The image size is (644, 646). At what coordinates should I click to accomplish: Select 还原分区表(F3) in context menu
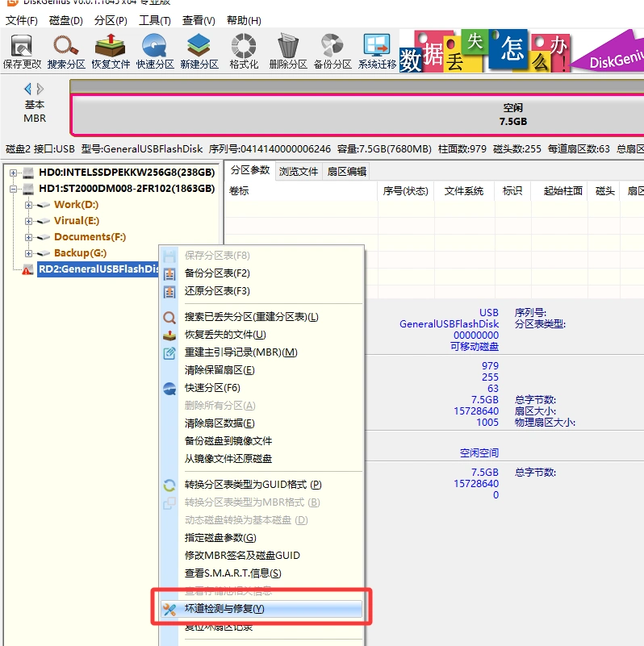click(x=262, y=291)
